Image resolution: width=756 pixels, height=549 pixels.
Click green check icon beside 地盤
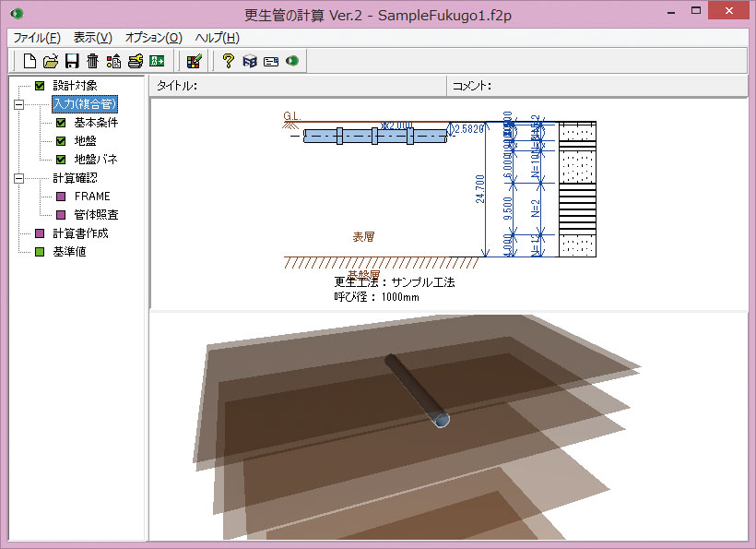(x=61, y=141)
